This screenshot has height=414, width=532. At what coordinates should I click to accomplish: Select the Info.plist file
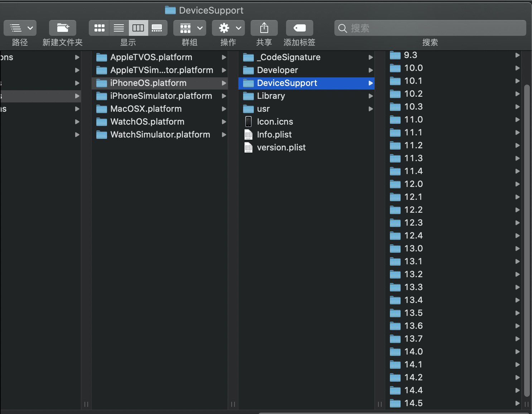274,134
